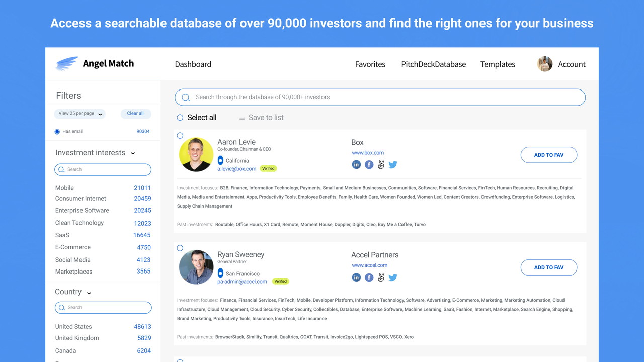Click magnifier icon in Investment interests search
This screenshot has width=644, height=362.
[x=61, y=170]
